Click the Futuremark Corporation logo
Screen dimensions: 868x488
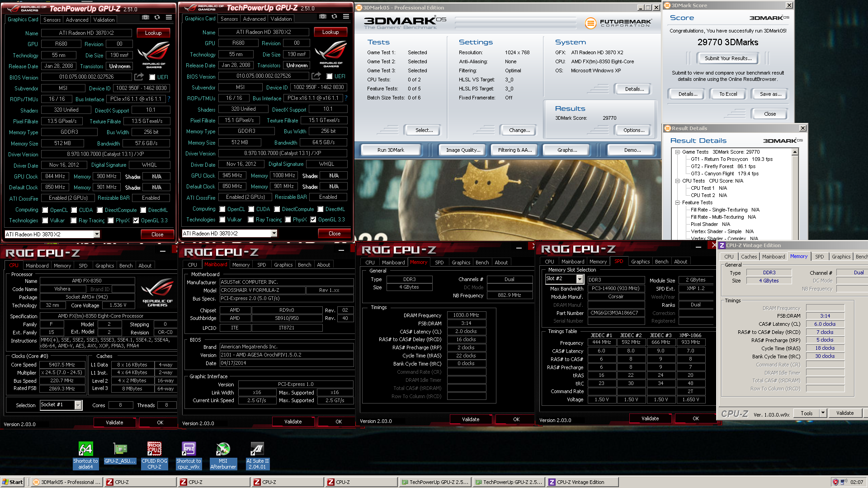point(618,23)
